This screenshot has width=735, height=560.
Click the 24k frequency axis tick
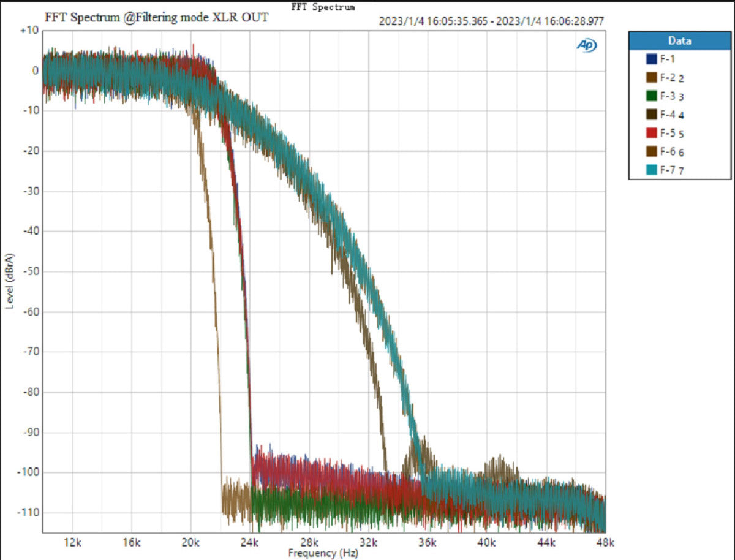tap(250, 543)
